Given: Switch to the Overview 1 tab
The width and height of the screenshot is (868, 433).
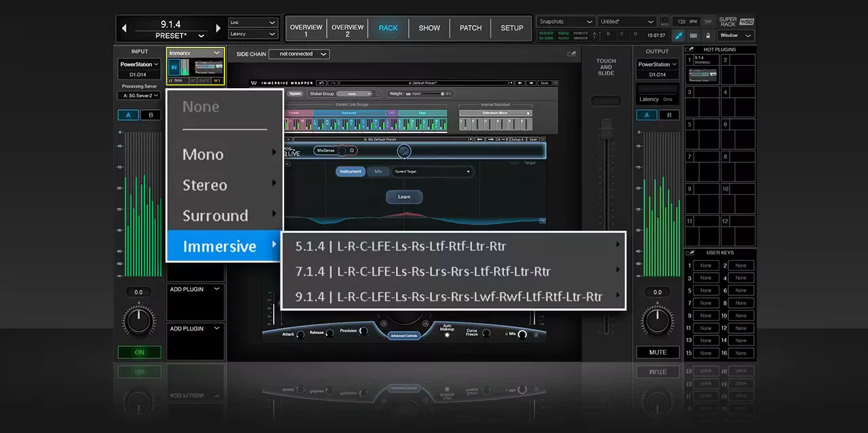Looking at the screenshot, I should point(306,29).
